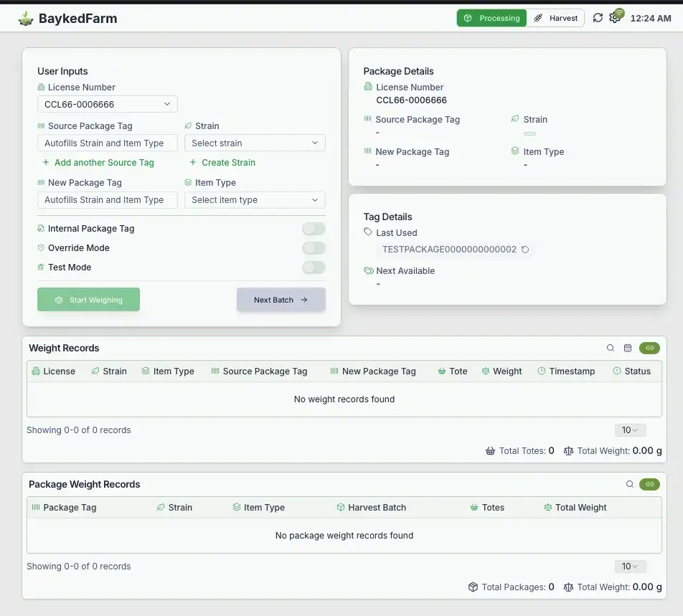This screenshot has width=683, height=616.
Task: Click the Totes column header
Action: pos(487,508)
